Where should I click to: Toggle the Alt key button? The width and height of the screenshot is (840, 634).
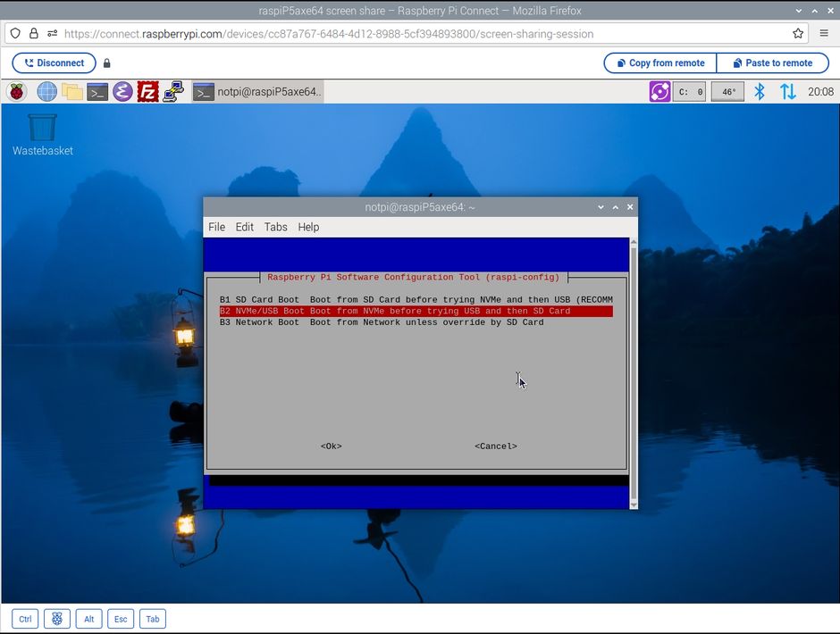[x=89, y=619]
